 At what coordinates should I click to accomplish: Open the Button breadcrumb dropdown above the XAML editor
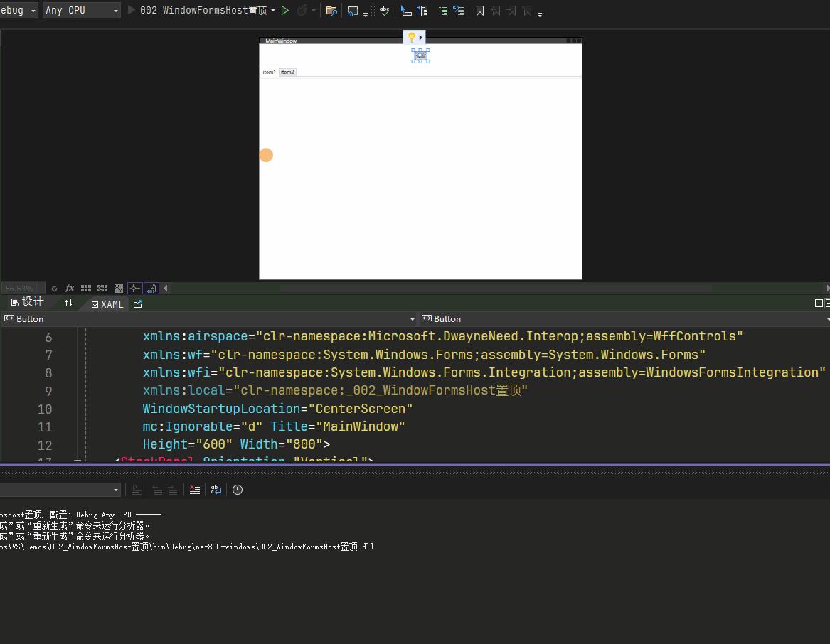click(412, 318)
